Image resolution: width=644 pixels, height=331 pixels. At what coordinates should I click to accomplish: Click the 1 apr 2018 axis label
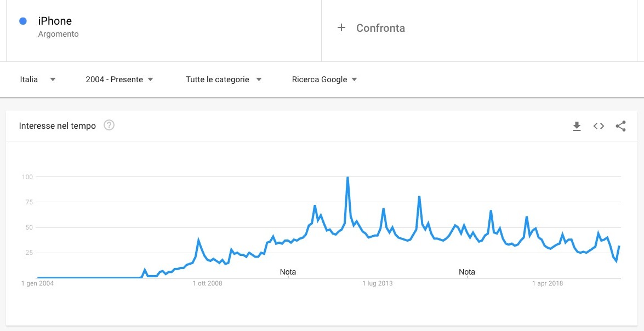(x=548, y=283)
